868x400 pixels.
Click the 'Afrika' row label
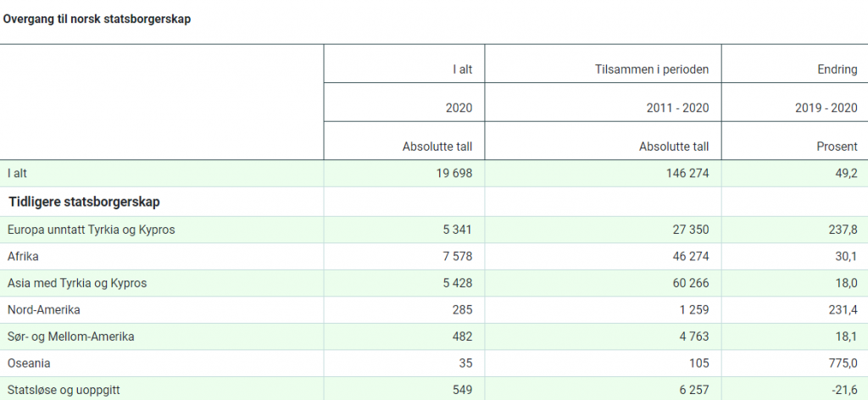point(23,256)
